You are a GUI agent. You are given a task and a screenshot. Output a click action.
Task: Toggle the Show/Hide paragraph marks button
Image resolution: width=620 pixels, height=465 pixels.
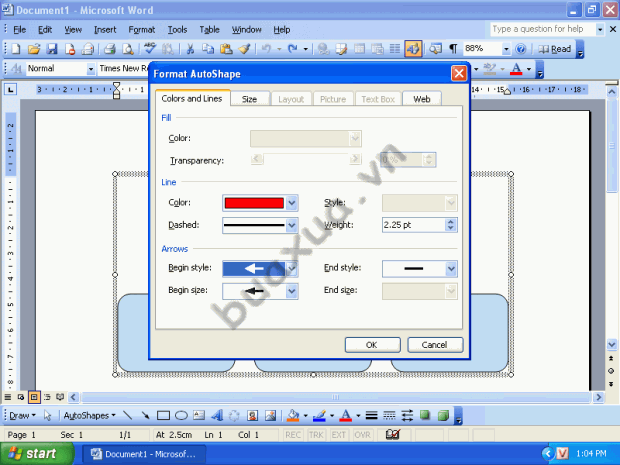pos(453,49)
